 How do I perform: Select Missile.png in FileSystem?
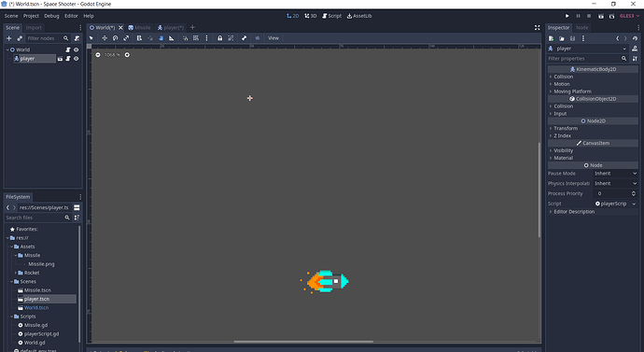pos(41,264)
